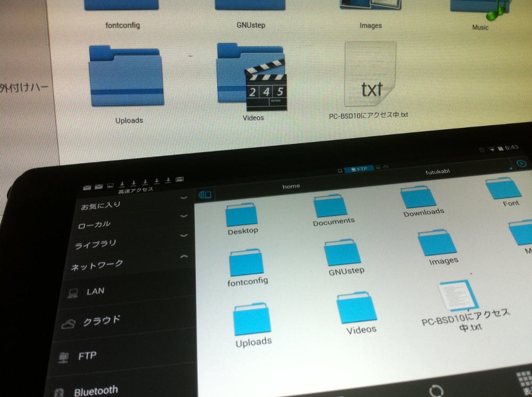Image resolution: width=532 pixels, height=397 pixels.
Task: Tap the refresh icon in the tablet bottom bar
Action: pyautogui.click(x=436, y=391)
